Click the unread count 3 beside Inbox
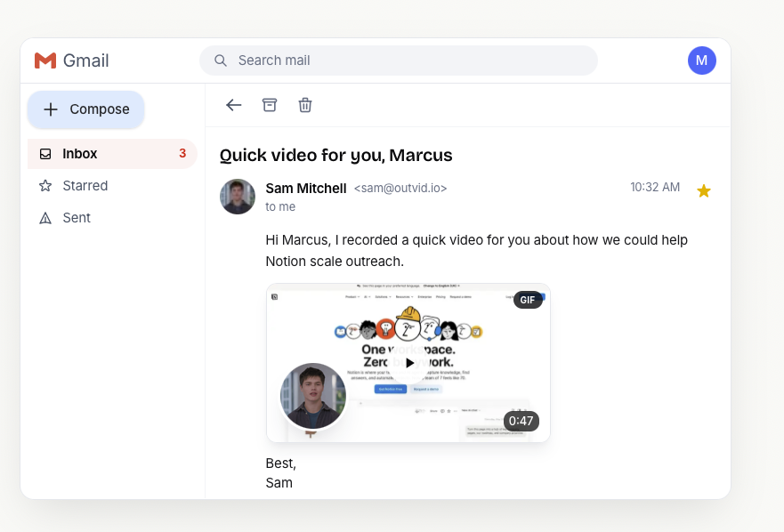 point(182,154)
